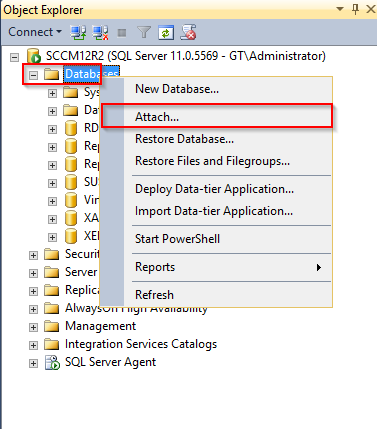Choose Refresh from the context menu
This screenshot has height=429, width=377.
pos(217,295)
